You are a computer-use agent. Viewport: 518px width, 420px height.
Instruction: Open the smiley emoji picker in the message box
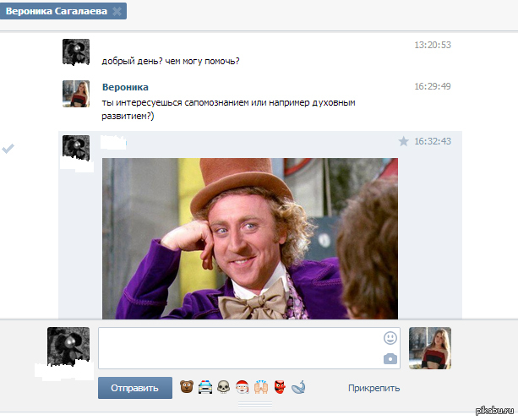(x=390, y=338)
